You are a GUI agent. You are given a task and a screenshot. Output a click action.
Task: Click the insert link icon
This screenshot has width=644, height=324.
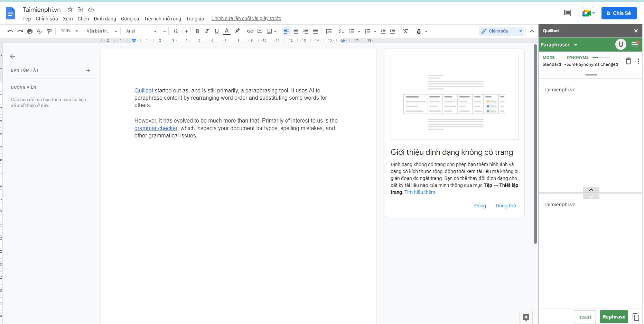[x=250, y=31]
